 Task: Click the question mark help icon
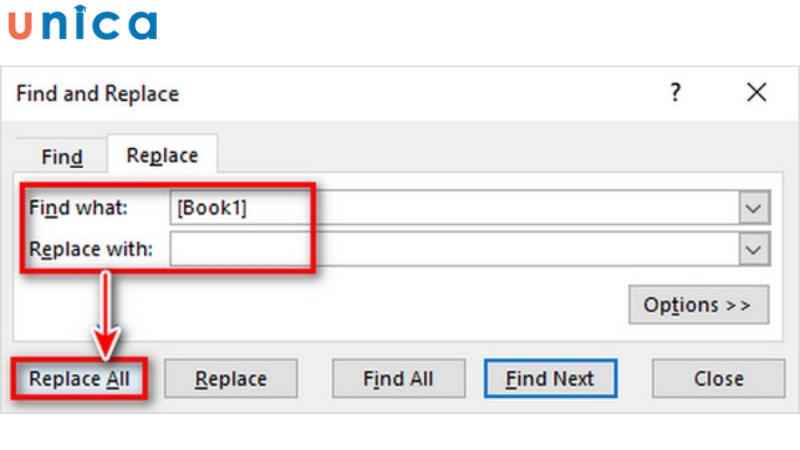(x=676, y=93)
